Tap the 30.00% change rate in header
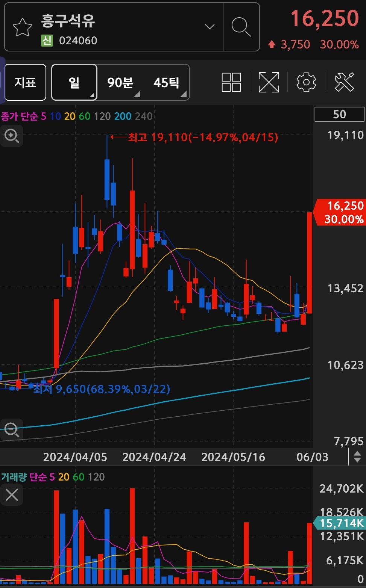The image size is (366, 588). (x=339, y=45)
